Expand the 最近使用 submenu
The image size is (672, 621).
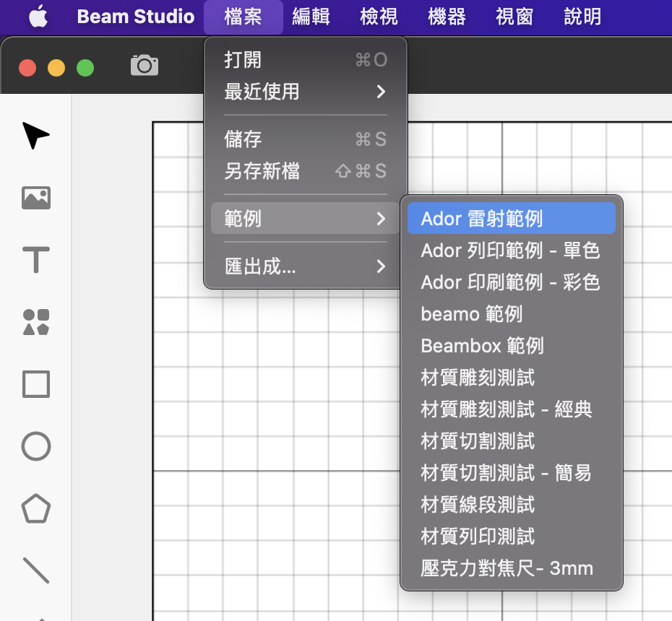[x=305, y=92]
